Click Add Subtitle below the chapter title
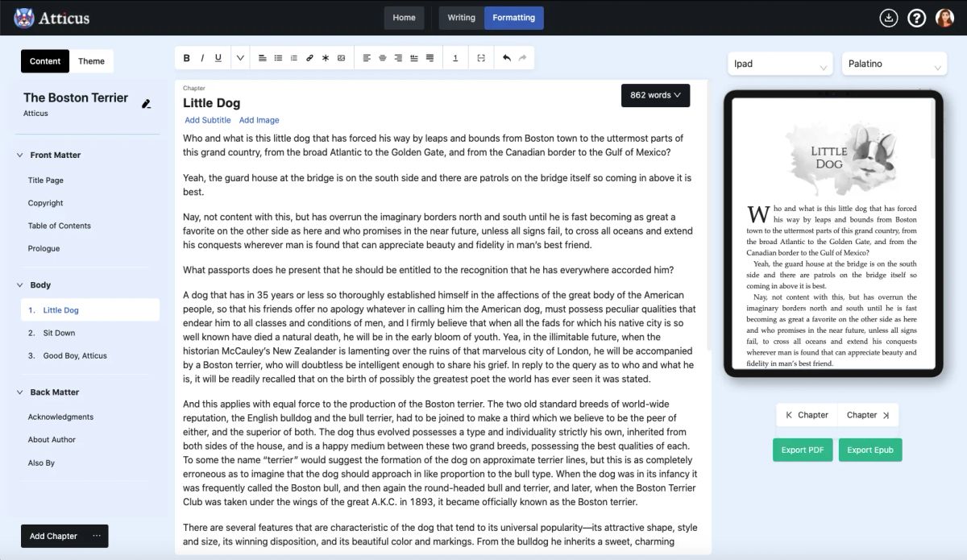The image size is (967, 560). (x=207, y=119)
